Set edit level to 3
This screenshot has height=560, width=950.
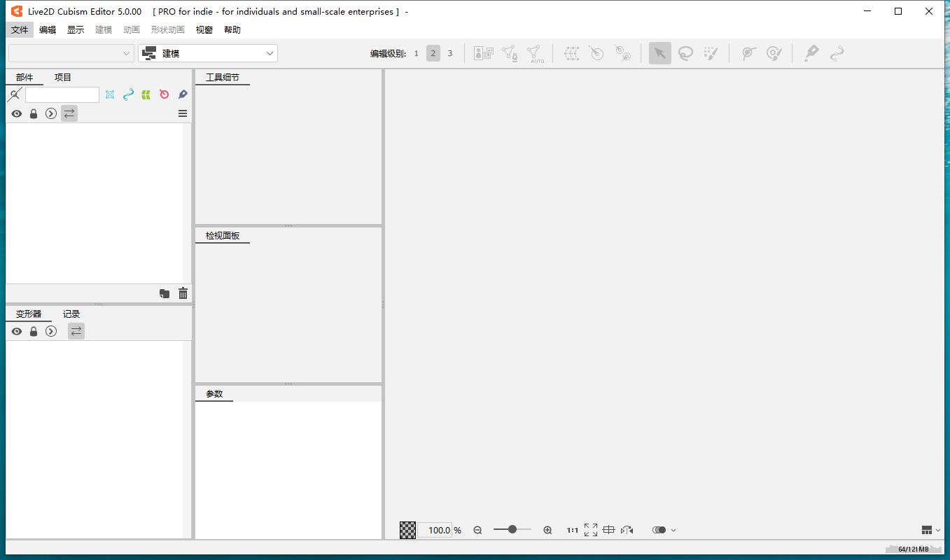450,53
